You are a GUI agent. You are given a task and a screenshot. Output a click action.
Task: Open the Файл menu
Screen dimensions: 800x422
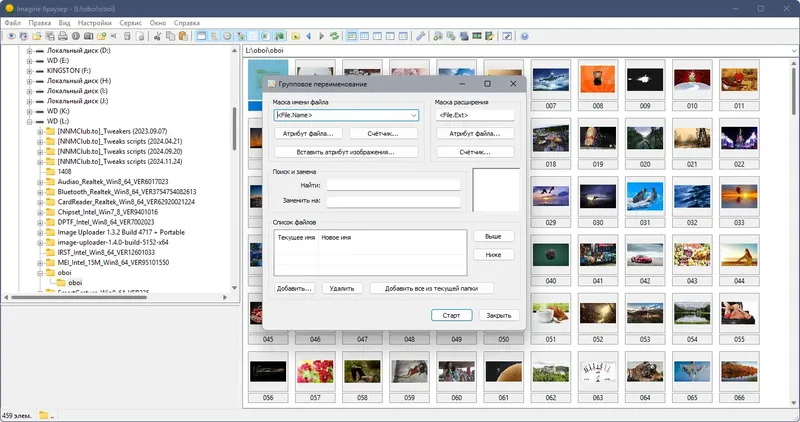pyautogui.click(x=13, y=23)
